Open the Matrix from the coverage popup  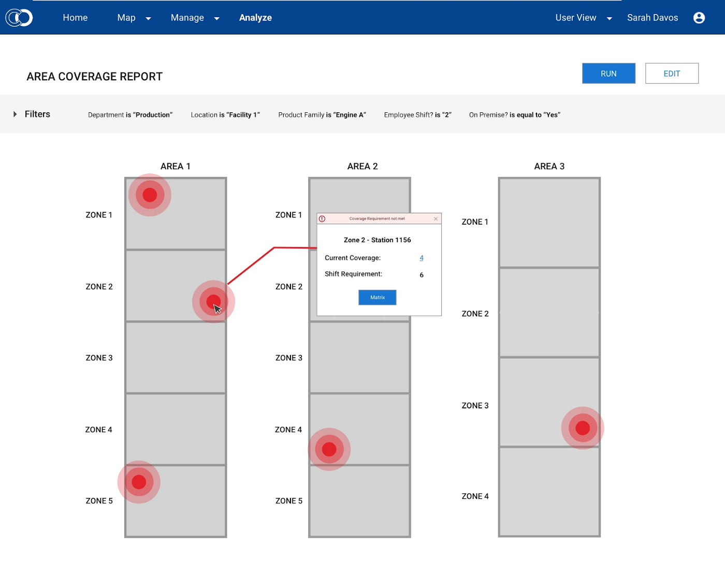click(377, 297)
